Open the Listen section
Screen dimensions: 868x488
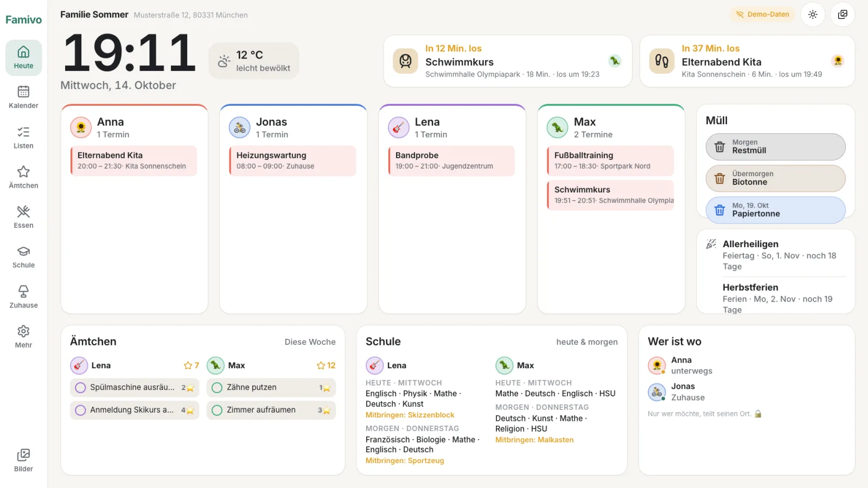(x=23, y=138)
